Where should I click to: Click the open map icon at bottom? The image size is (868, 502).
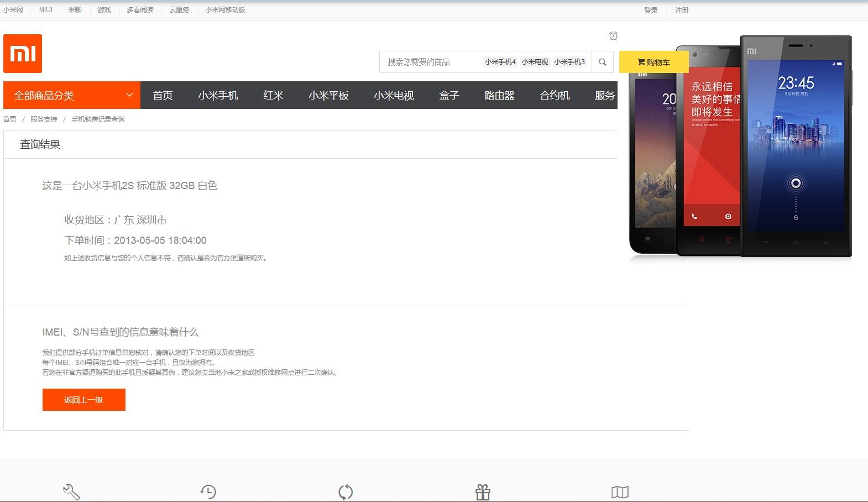tap(620, 491)
